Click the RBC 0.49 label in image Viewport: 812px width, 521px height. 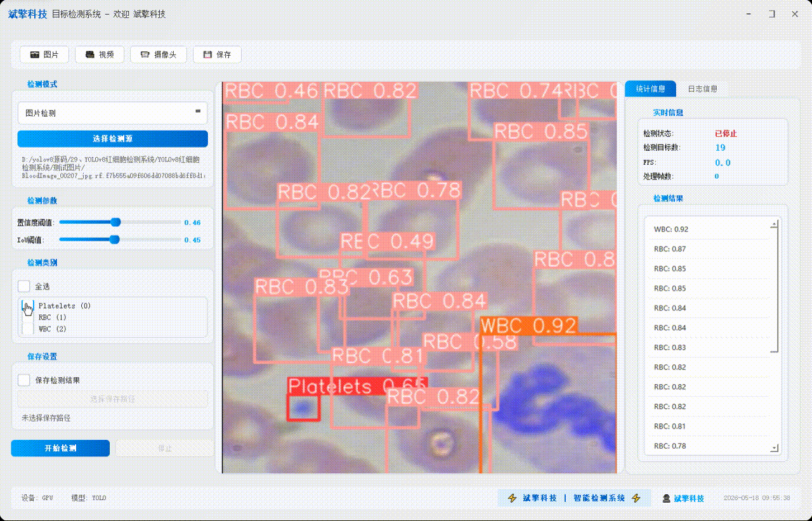click(x=387, y=241)
